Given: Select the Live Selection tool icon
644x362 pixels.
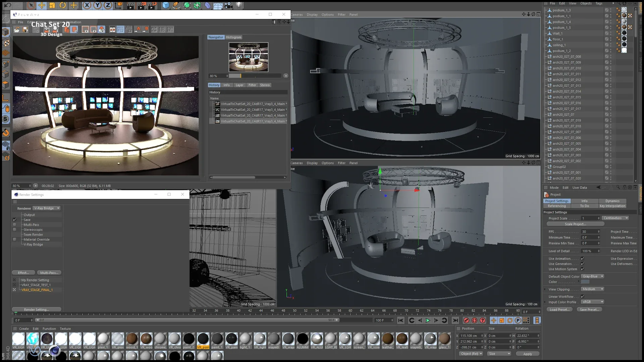Looking at the screenshot, I should (x=31, y=5).
